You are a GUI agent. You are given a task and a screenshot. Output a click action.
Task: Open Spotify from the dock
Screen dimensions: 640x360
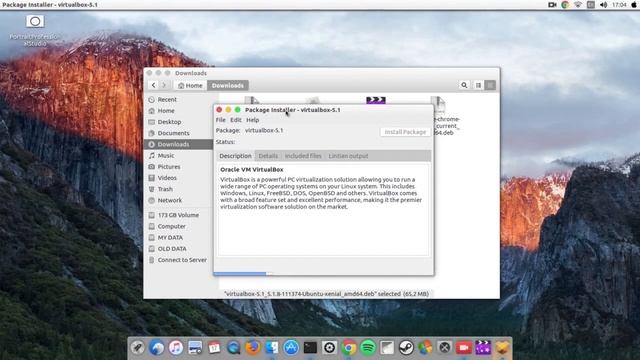click(x=368, y=348)
